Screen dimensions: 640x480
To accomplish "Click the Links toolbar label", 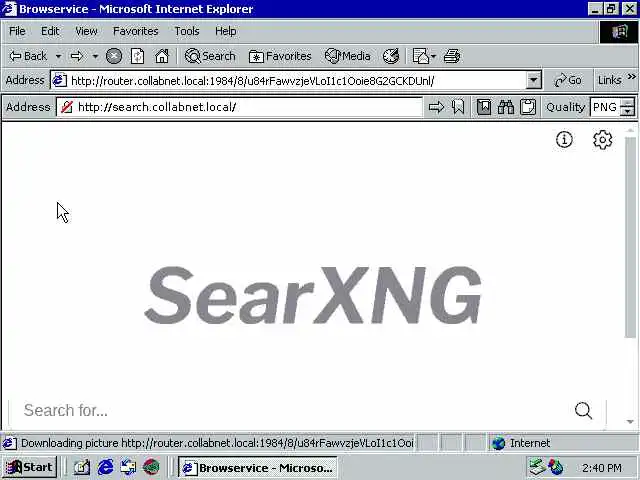I will pos(609,80).
